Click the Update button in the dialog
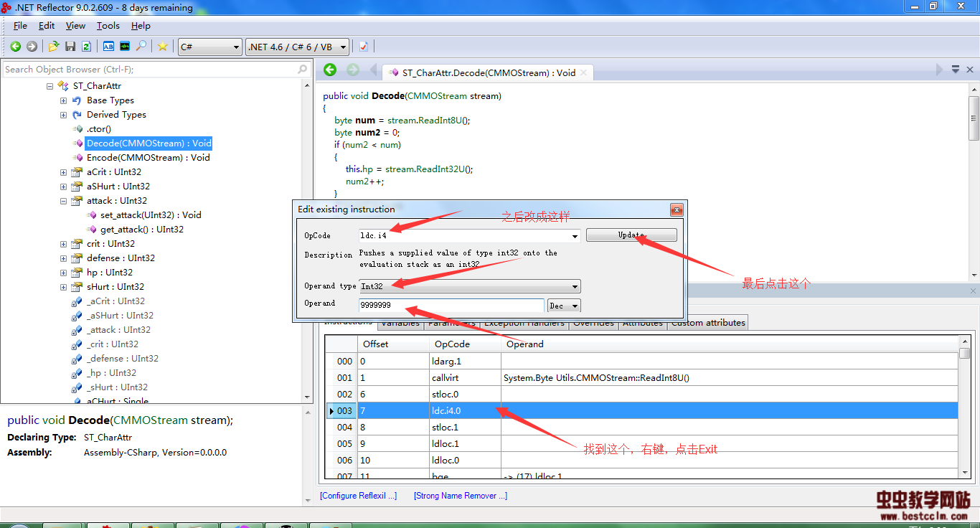This screenshot has height=528, width=980. (x=631, y=235)
